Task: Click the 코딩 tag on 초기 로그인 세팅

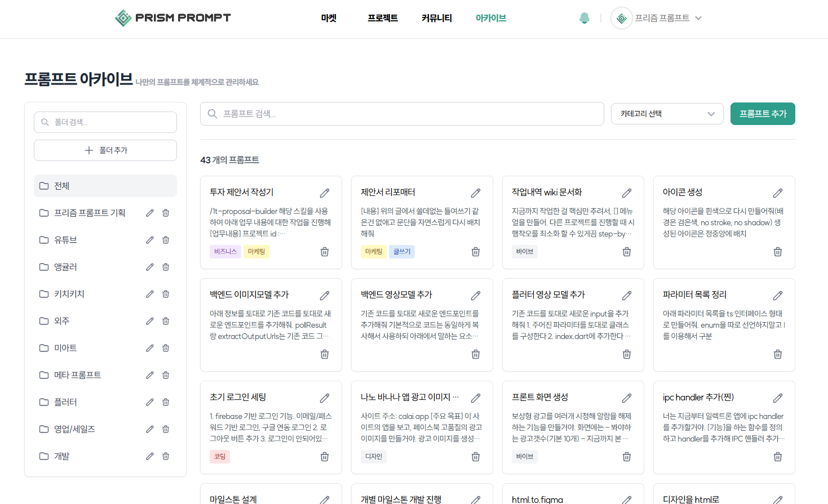Action: pos(220,457)
